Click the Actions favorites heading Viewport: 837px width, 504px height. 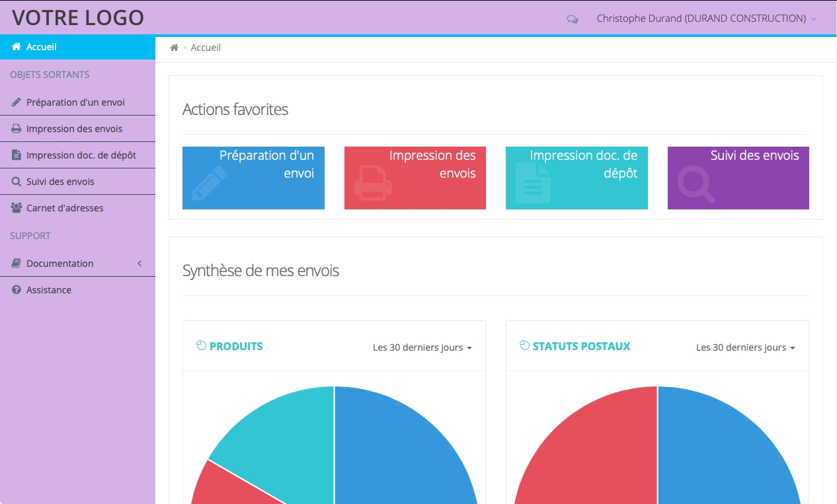235,110
